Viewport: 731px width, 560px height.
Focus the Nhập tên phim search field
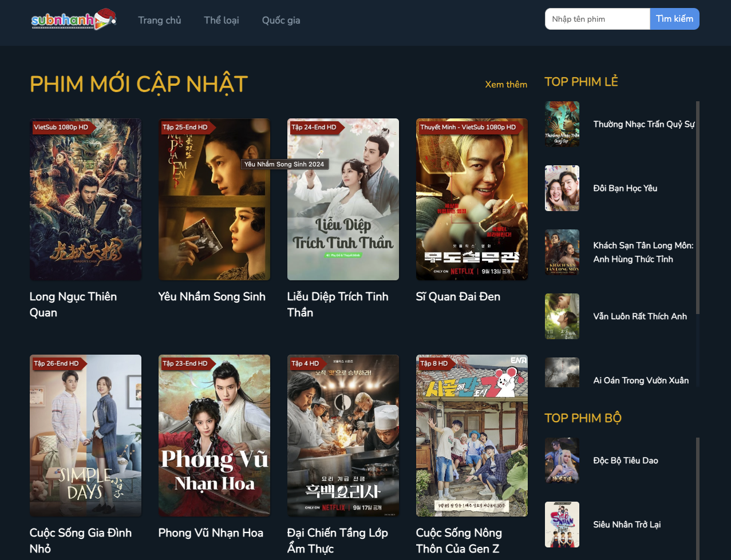coord(598,19)
